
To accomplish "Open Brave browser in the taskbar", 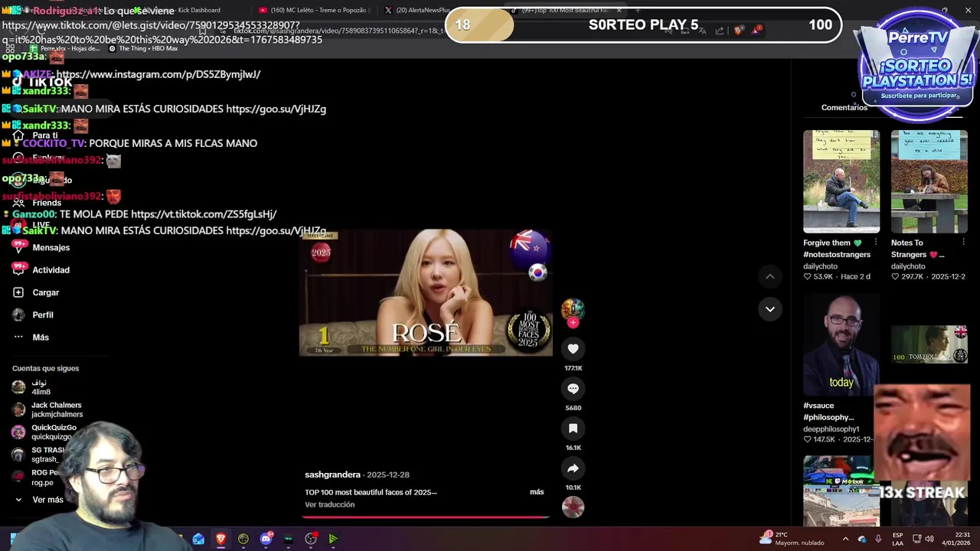I will [220, 539].
